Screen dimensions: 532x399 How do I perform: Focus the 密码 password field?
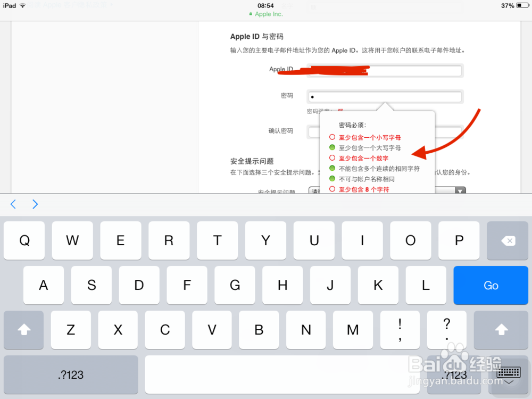pyautogui.click(x=385, y=96)
